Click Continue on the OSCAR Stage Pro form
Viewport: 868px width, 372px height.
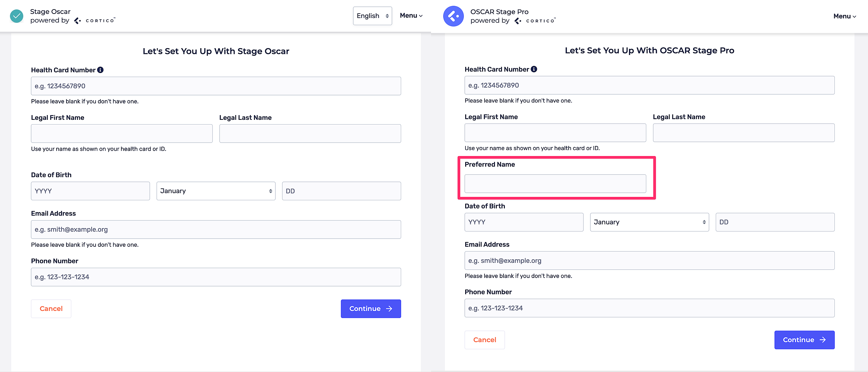tap(804, 340)
